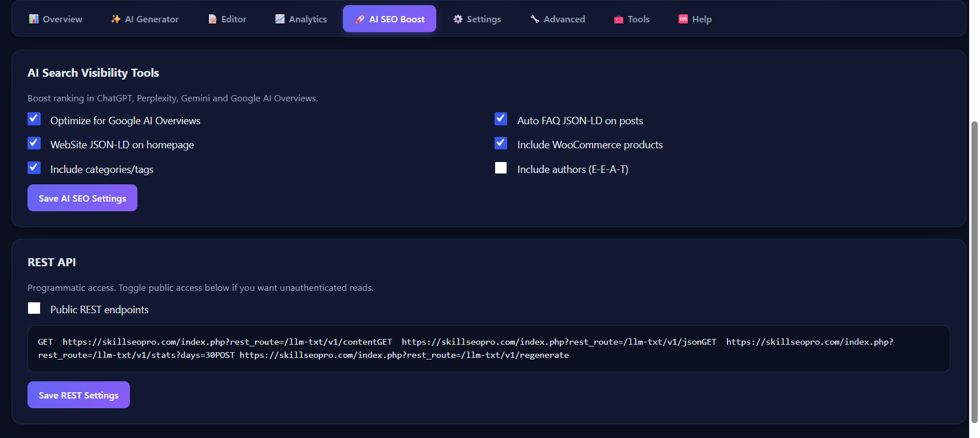Click the Advanced wrench icon
Viewport: 980px width, 438px height.
[x=535, y=19]
